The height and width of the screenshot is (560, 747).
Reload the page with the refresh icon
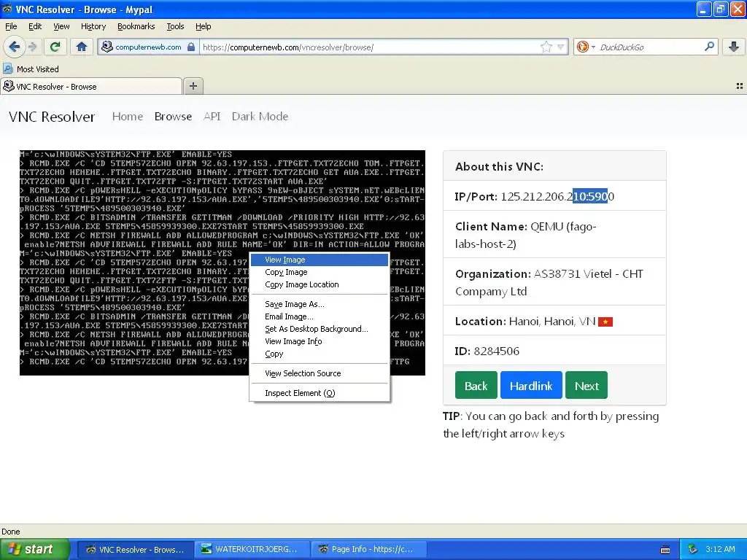pos(55,47)
